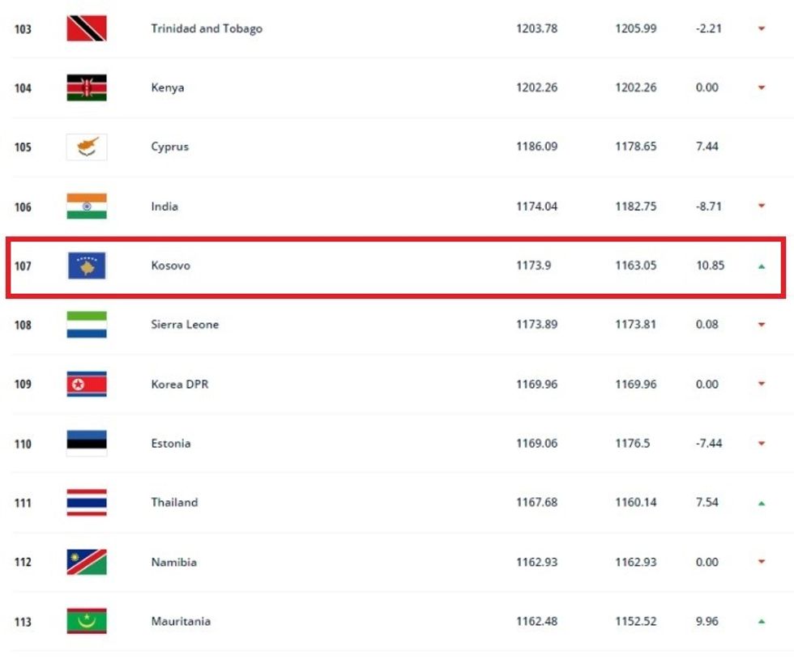Expand the Thailand row green up arrow
Image resolution: width=794 pixels, height=672 pixels.
(762, 503)
